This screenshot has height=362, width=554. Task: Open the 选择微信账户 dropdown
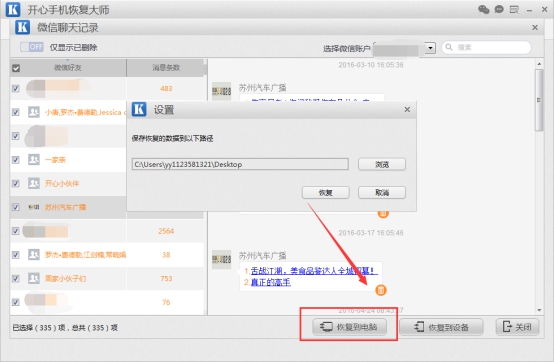pyautogui.click(x=430, y=48)
